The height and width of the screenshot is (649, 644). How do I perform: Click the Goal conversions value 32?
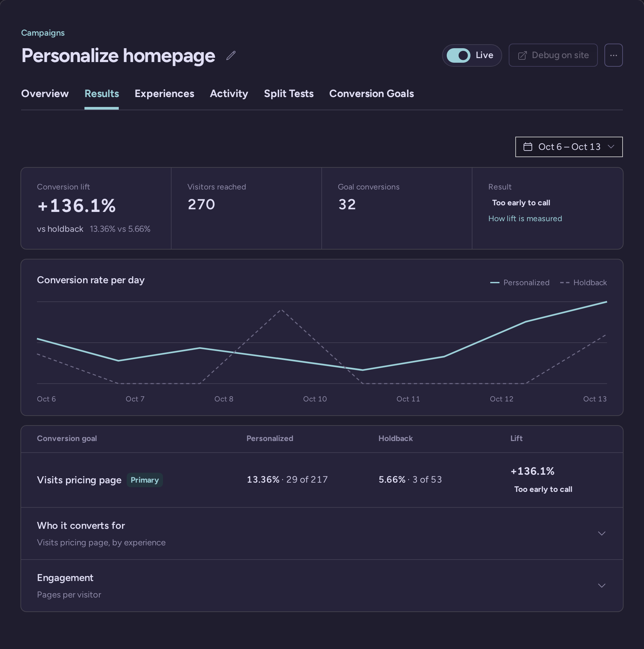coord(347,205)
